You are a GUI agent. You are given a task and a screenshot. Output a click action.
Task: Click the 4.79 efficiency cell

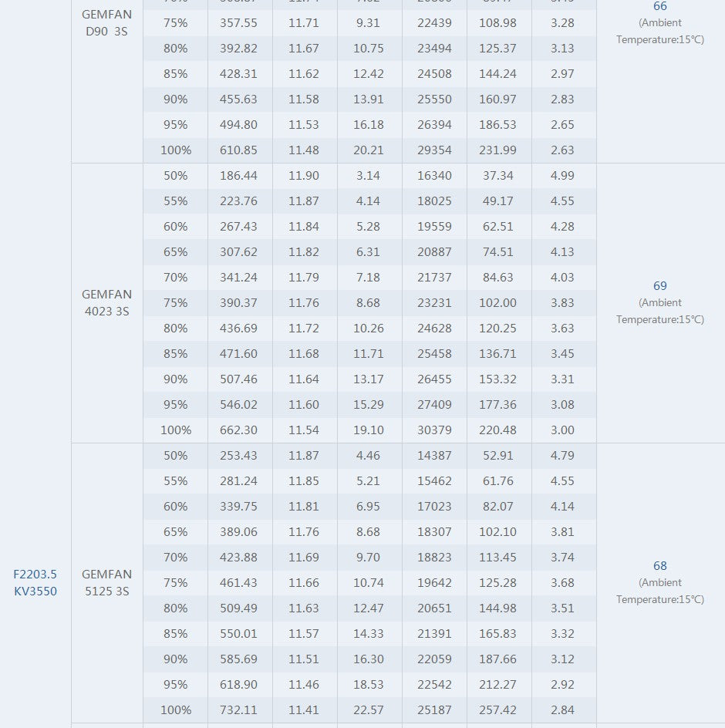pyautogui.click(x=562, y=455)
